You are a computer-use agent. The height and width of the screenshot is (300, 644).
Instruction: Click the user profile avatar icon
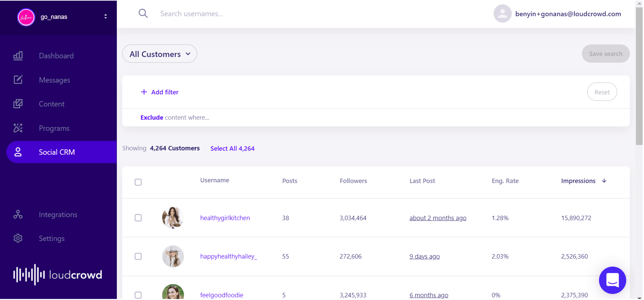[502, 14]
